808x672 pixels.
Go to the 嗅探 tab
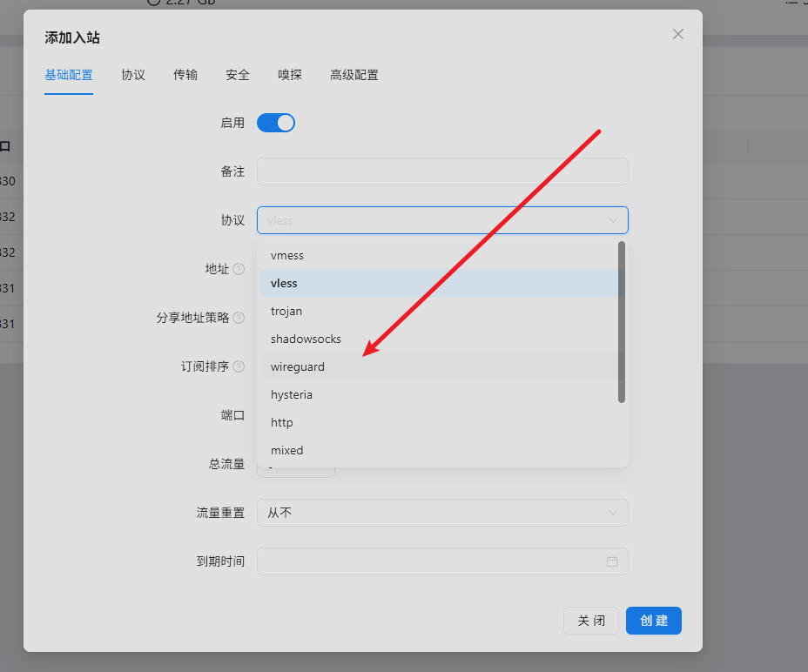click(290, 75)
